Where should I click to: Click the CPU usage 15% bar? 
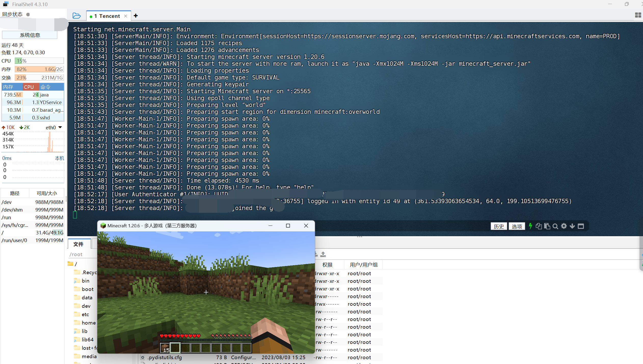click(x=39, y=61)
